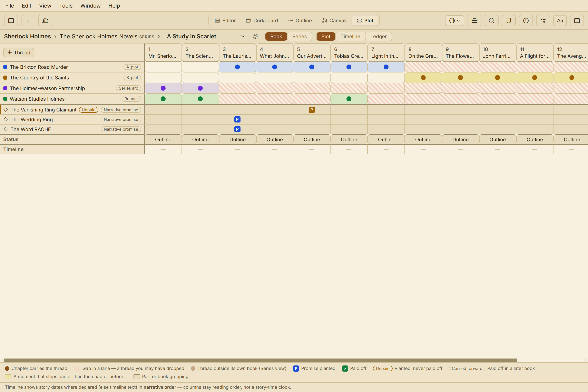Select The Country of the Saints thread
The width and height of the screenshot is (588, 392).
point(72,78)
